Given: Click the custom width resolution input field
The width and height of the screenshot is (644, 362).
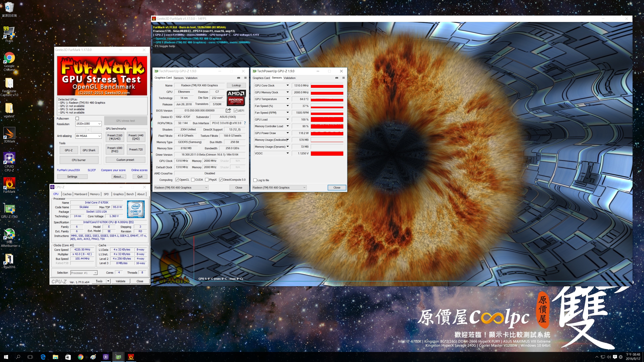Looking at the screenshot, I should (x=80, y=130).
